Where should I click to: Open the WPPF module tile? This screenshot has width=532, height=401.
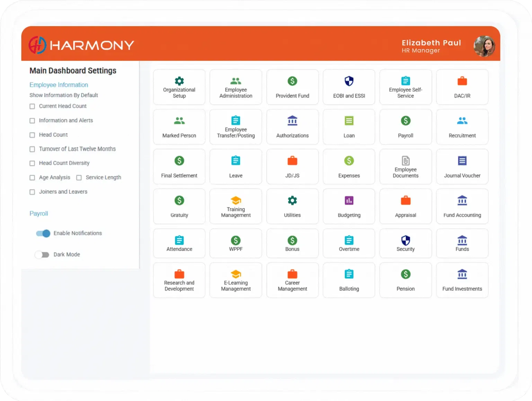click(236, 243)
